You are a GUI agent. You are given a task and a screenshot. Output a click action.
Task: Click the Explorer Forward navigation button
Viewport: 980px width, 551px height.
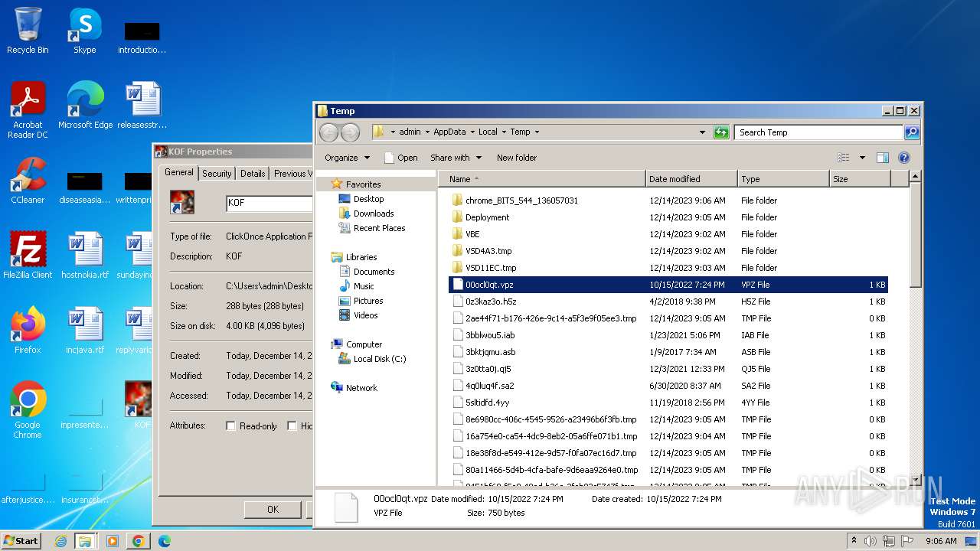[350, 132]
